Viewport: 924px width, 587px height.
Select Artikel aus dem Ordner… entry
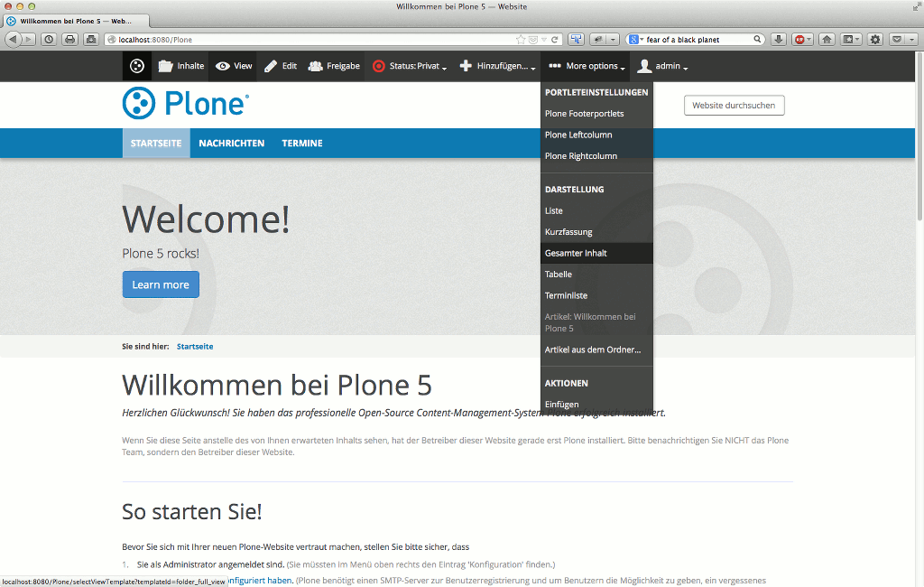pyautogui.click(x=596, y=349)
